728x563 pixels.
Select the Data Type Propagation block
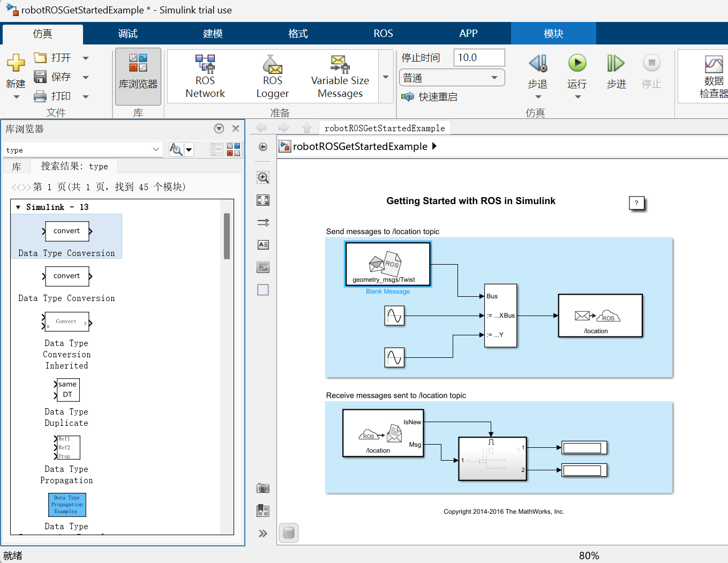(66, 460)
